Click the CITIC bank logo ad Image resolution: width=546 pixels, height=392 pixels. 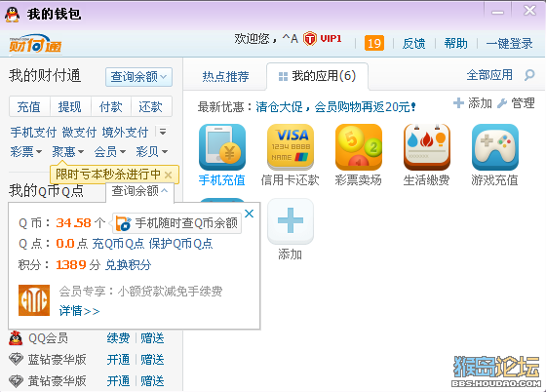[x=34, y=300]
